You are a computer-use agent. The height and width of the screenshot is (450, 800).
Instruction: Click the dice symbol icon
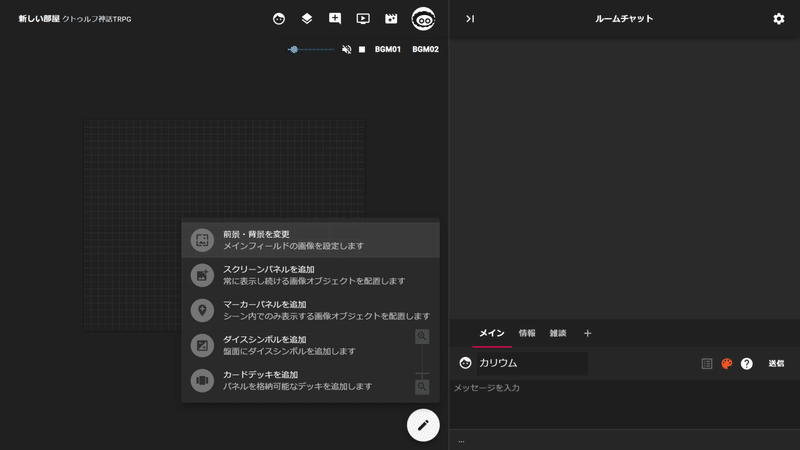(202, 345)
